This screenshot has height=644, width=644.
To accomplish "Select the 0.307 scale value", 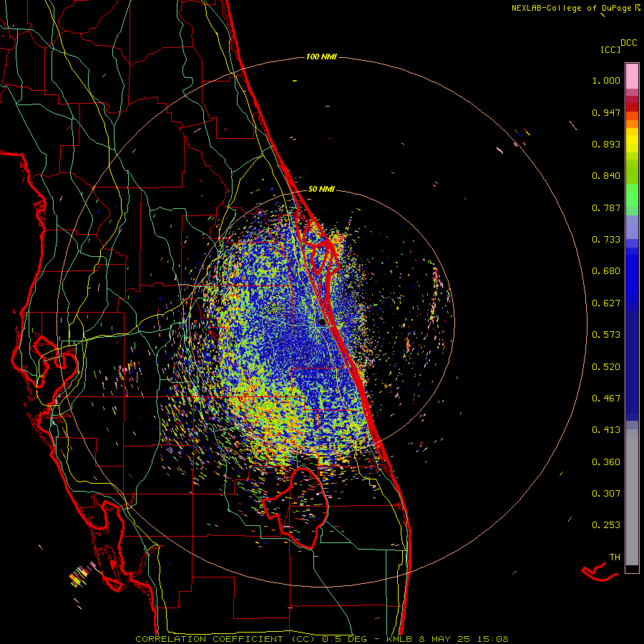I will coord(606,494).
